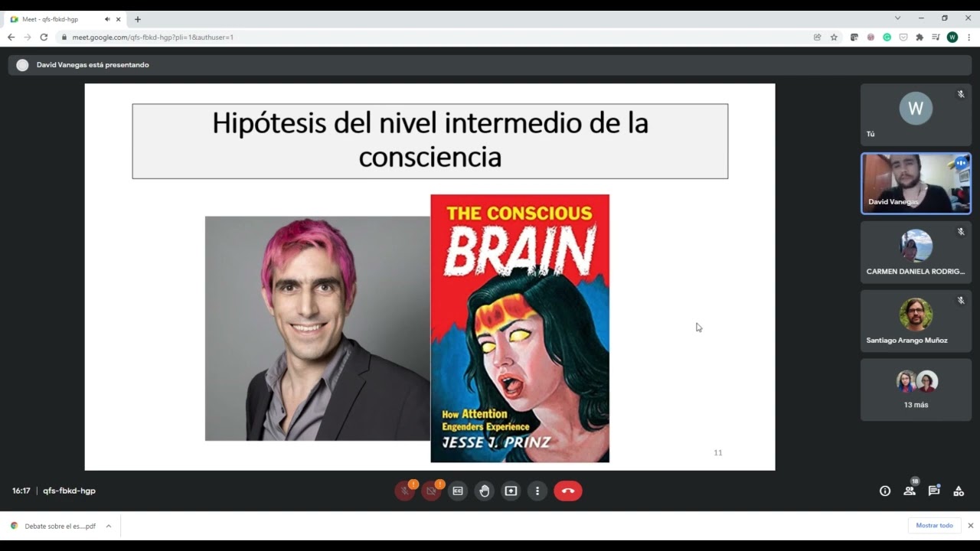Open the Pocket extension icon

pos(903,37)
